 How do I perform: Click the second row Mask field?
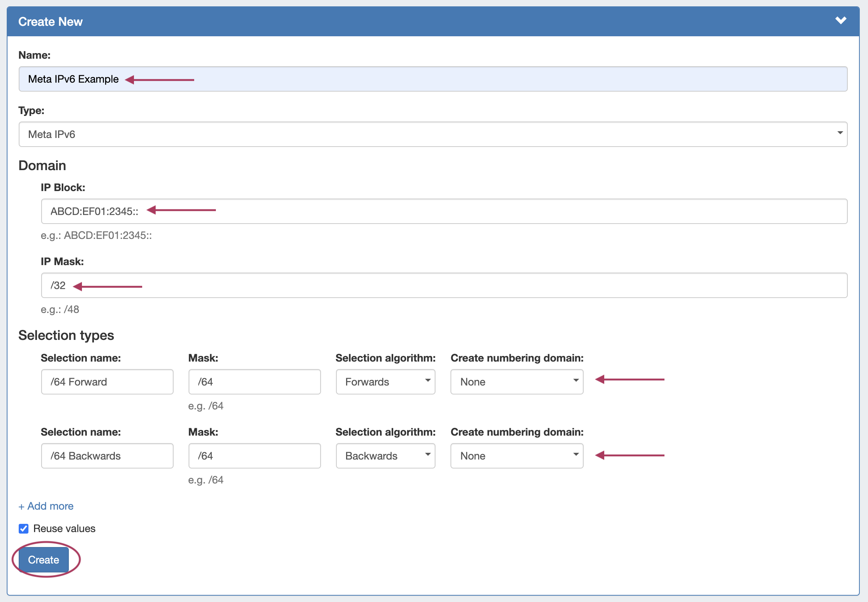(254, 456)
